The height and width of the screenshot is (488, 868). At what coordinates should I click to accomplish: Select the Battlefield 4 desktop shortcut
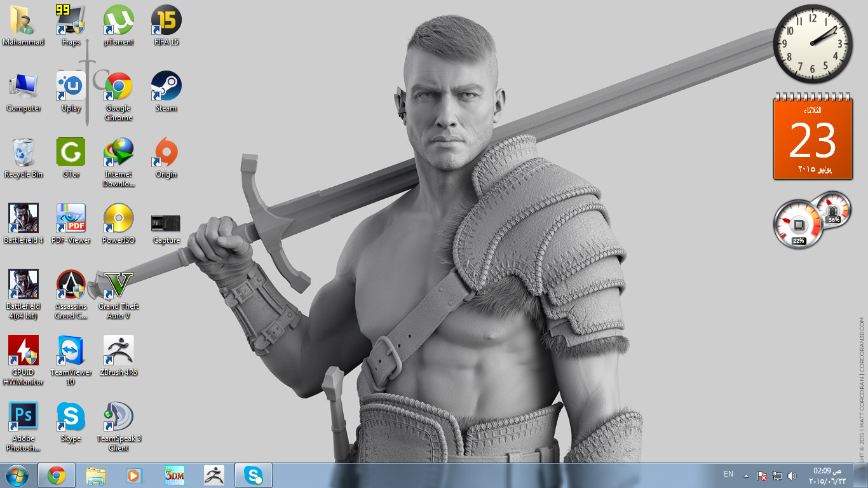(24, 224)
